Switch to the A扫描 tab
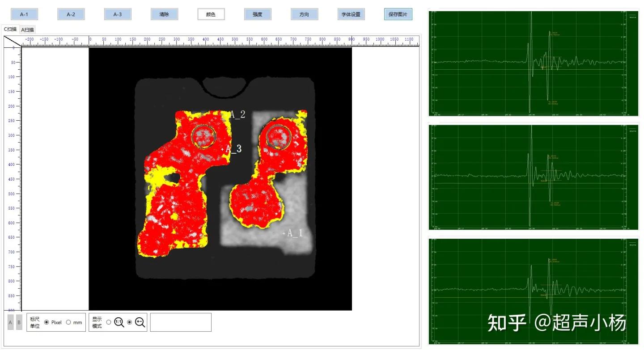Viewport: 644px width, 350px height. click(27, 30)
